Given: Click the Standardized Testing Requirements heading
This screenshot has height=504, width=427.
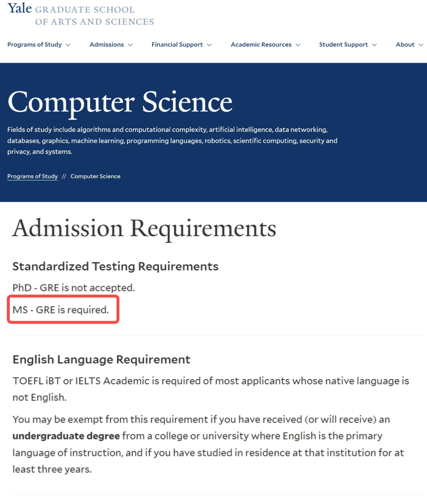Looking at the screenshot, I should [115, 266].
